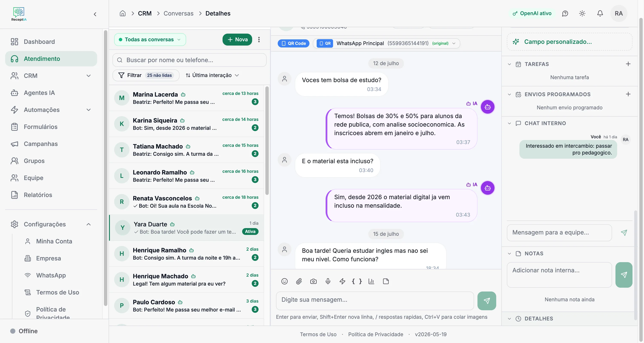The image size is (644, 343).
Task: Add a scheduled send with plus icon
Action: (x=628, y=94)
